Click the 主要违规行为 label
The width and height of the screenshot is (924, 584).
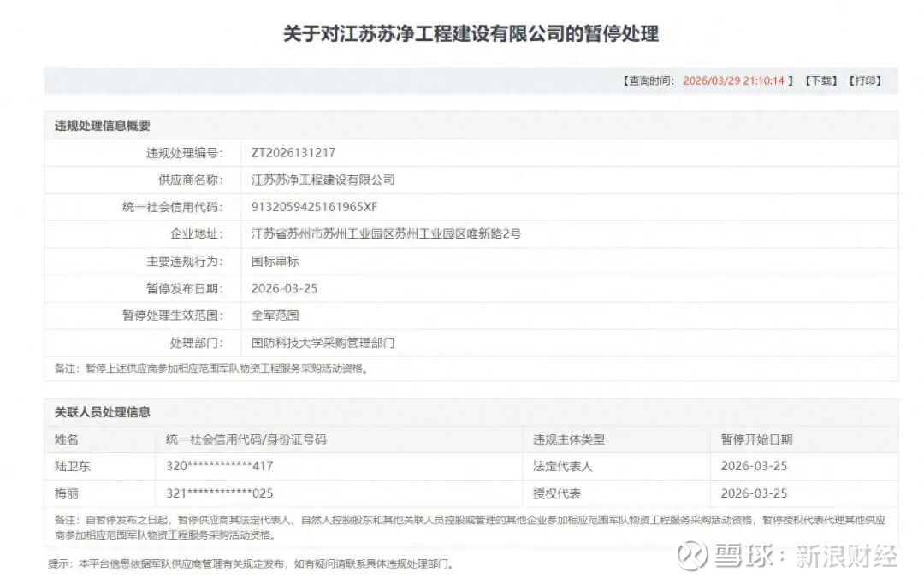tap(185, 262)
